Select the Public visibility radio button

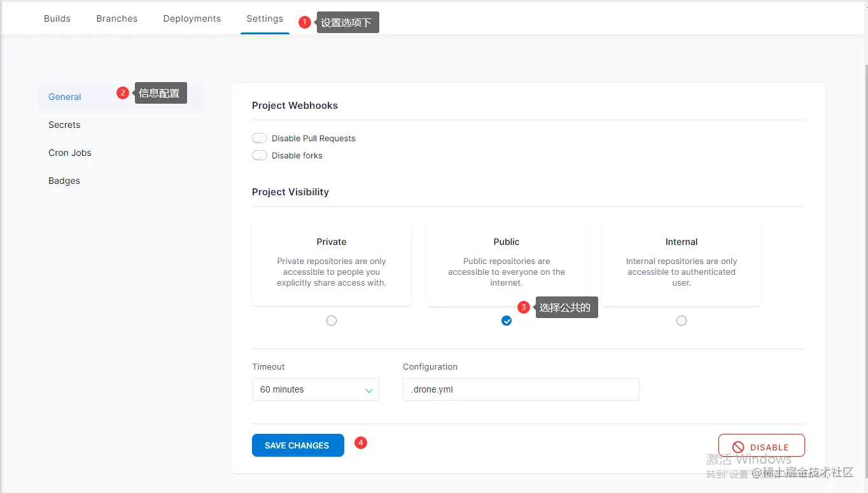tap(507, 321)
